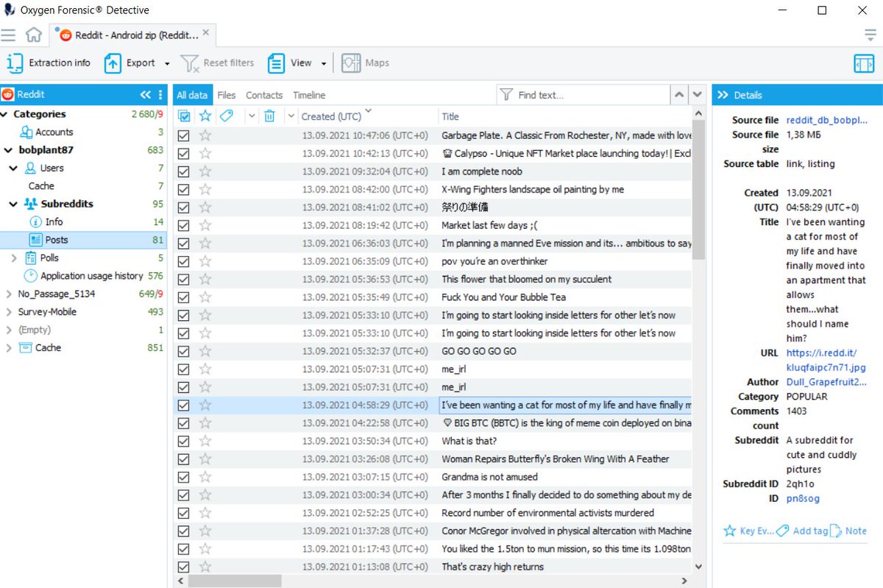Uncheck the Market last few days checkbox
The width and height of the screenshot is (883, 588).
pos(184,225)
